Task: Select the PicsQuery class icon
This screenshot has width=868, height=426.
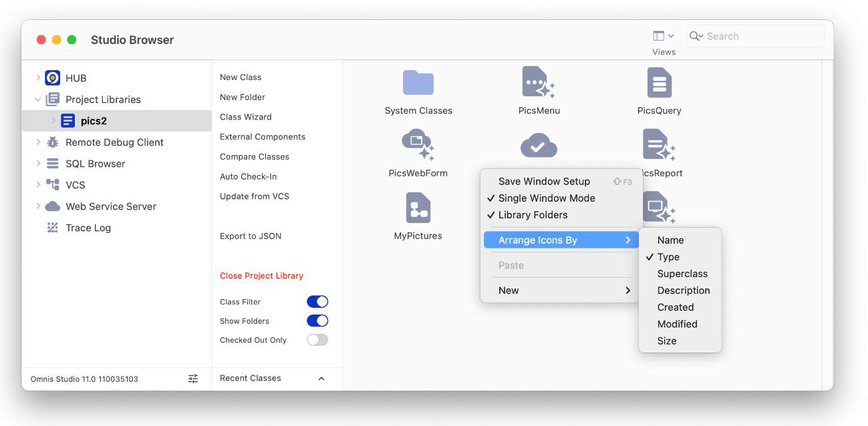Action: click(659, 83)
